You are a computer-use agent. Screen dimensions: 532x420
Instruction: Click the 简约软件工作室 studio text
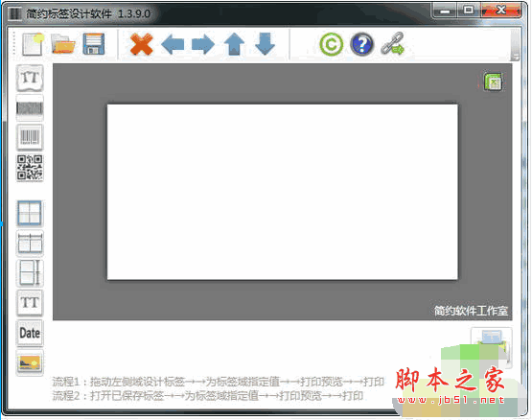point(471,311)
